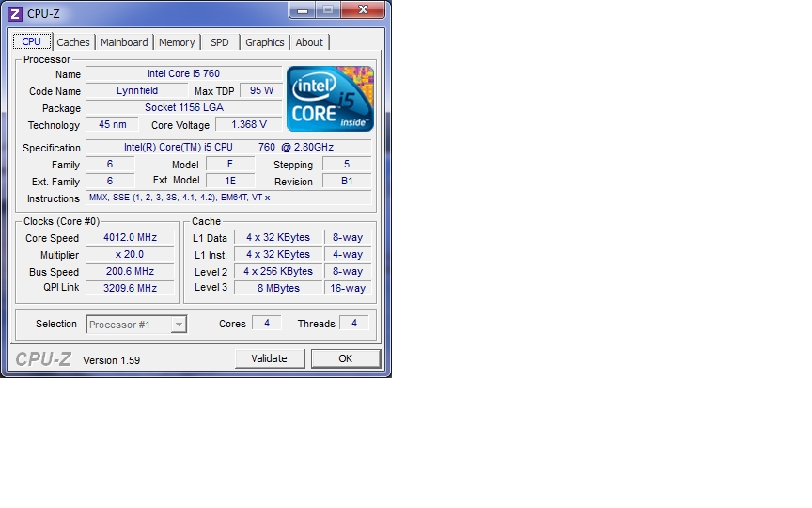
Task: Click the Intel Core i5 inside logo
Action: tap(330, 99)
